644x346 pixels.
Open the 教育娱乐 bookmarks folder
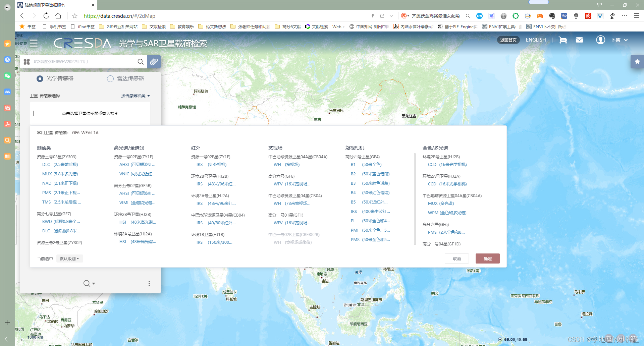[x=182, y=26]
